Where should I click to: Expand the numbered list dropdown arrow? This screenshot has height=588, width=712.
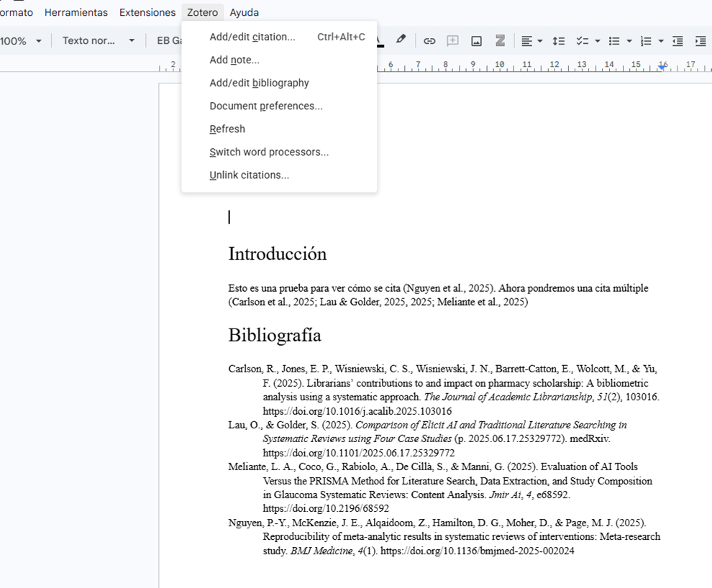661,41
